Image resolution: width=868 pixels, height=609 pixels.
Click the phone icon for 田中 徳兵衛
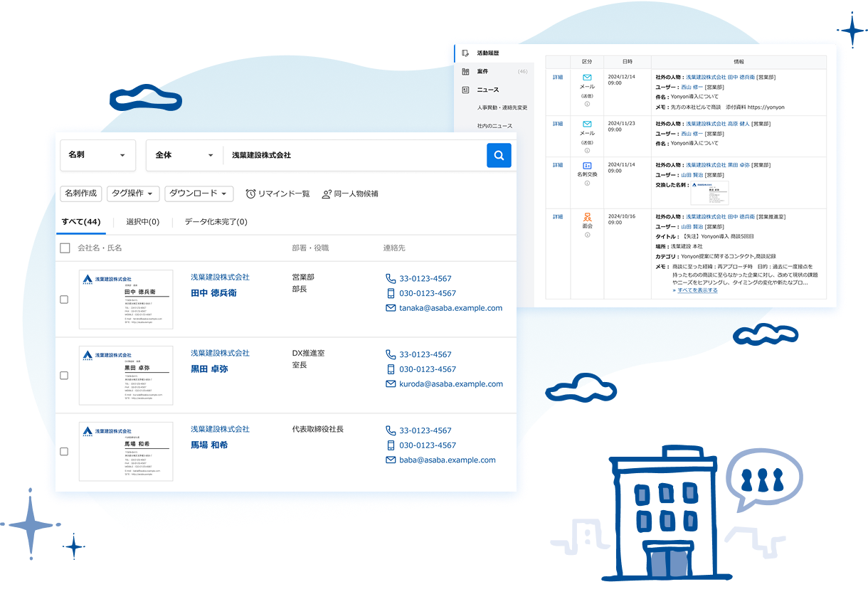pyautogui.click(x=390, y=279)
